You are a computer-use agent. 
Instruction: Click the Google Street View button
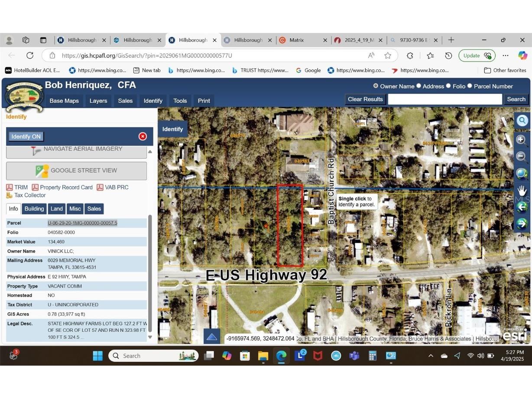(x=77, y=171)
